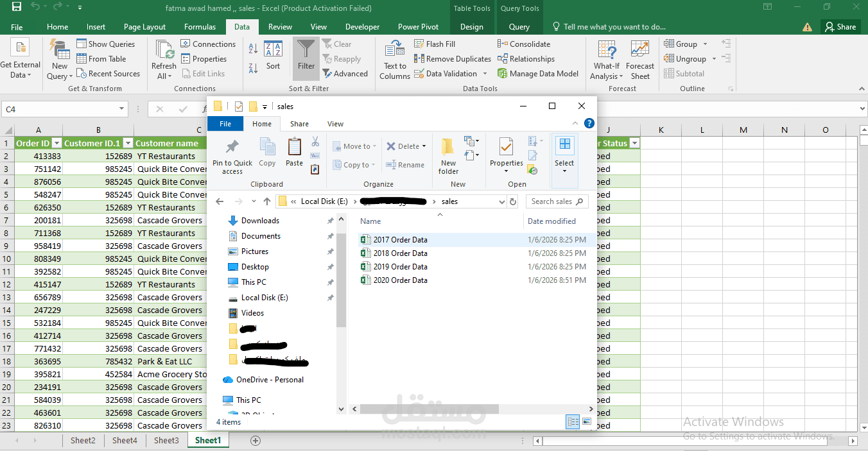This screenshot has width=868, height=451.
Task: Add new sheet with plus button
Action: [256, 440]
